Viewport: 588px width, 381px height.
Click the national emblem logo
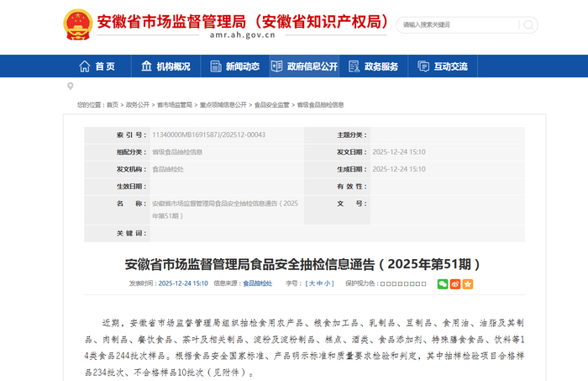click(x=78, y=24)
